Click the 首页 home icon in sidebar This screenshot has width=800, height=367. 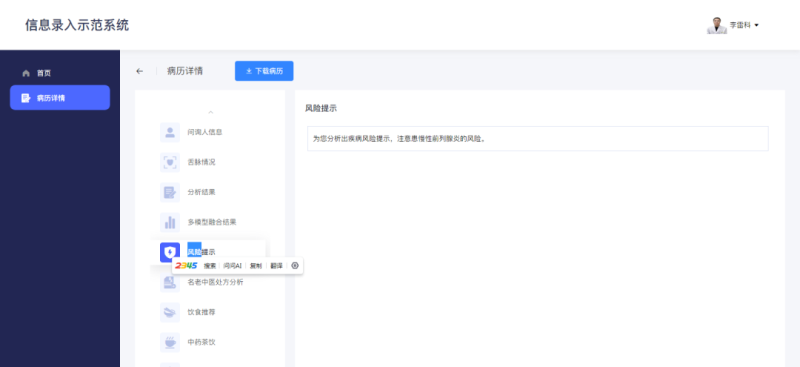(x=26, y=73)
